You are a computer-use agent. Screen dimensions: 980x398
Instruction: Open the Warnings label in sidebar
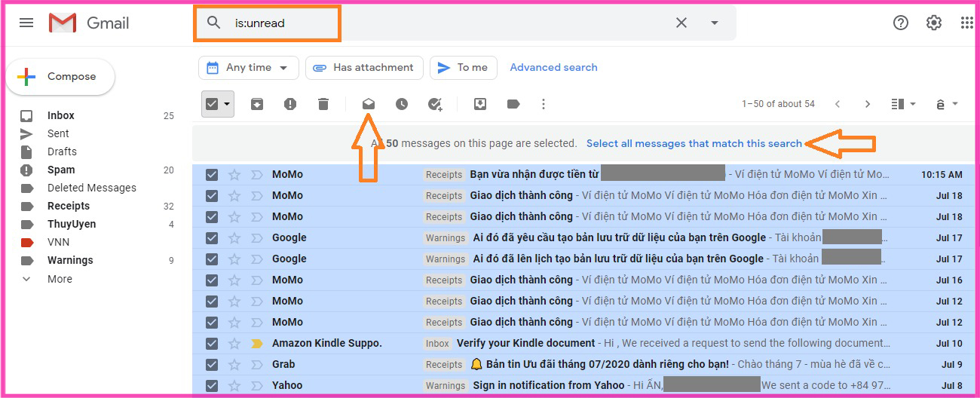tap(70, 260)
